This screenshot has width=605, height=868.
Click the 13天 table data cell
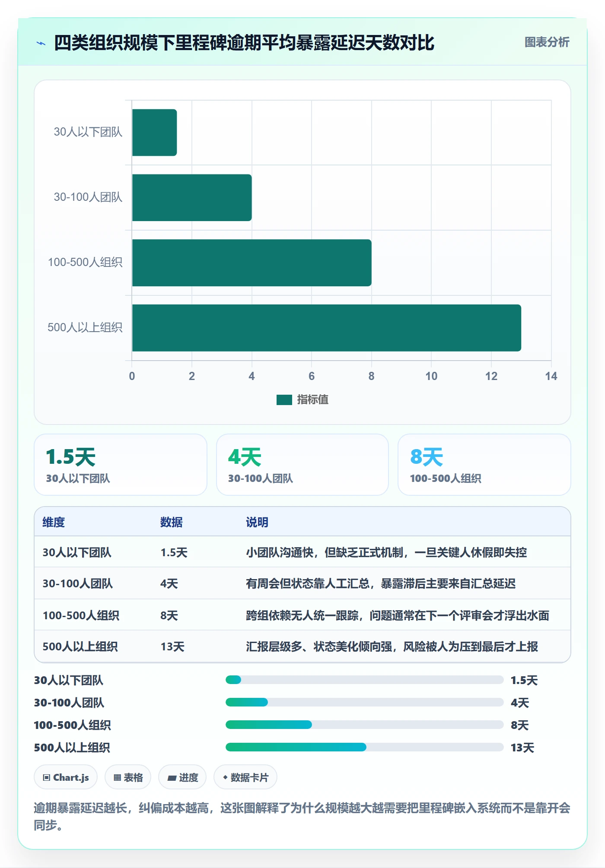click(x=172, y=646)
